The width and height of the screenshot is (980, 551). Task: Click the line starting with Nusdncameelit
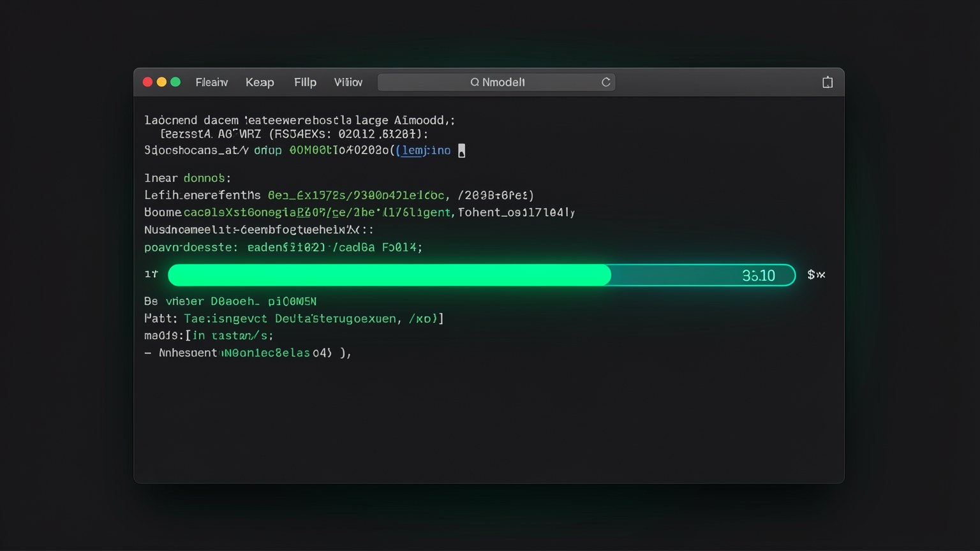pos(259,230)
